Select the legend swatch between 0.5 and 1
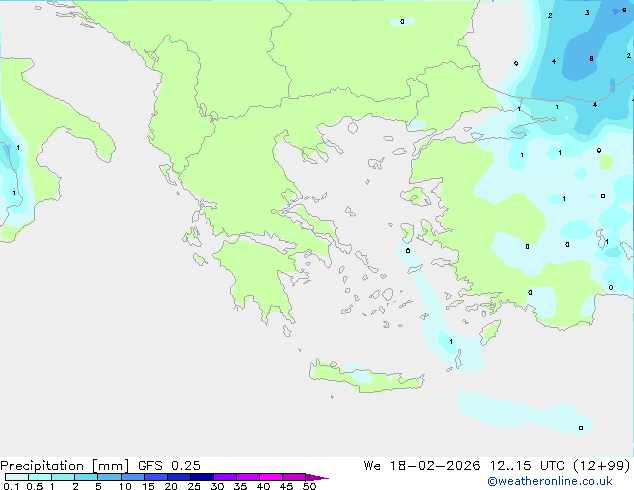The width and height of the screenshot is (634, 490). (x=40, y=477)
